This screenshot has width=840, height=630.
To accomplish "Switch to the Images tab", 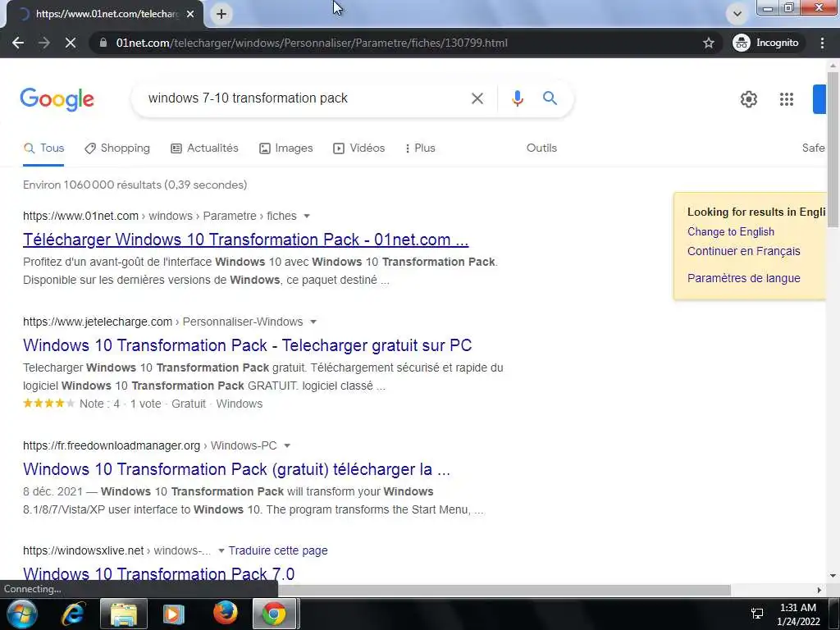I will [285, 148].
